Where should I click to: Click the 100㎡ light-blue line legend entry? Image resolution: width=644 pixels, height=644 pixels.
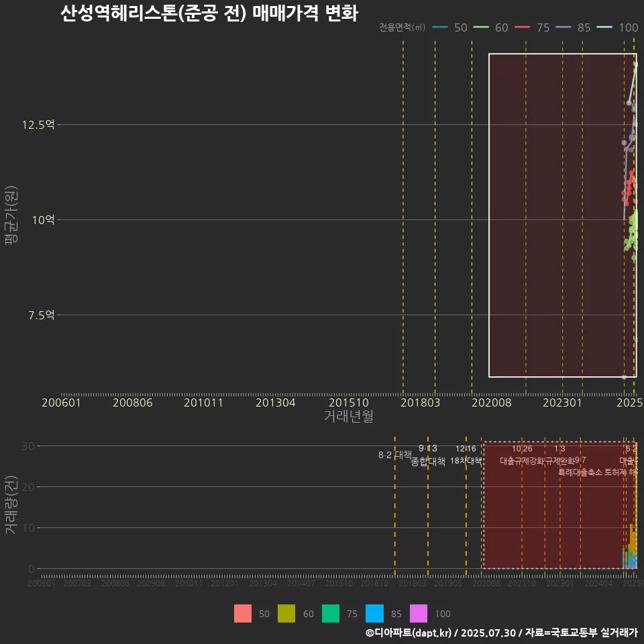point(617,28)
